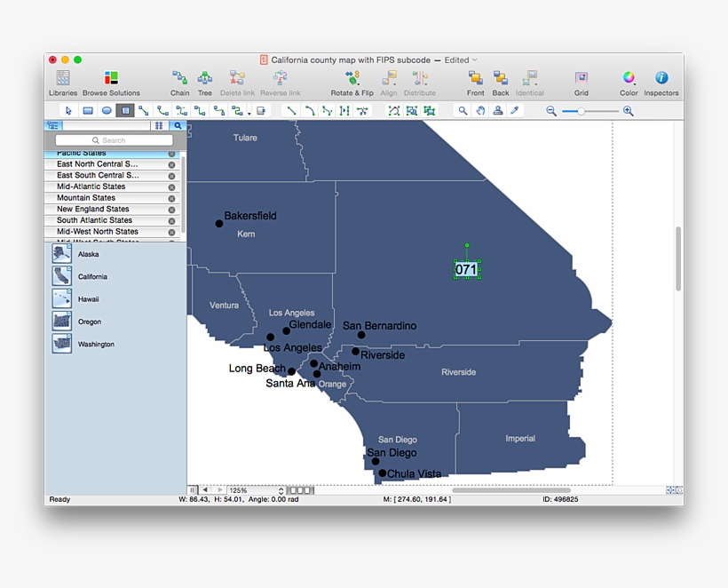Select the South Atlantic States library
The height and width of the screenshot is (588, 728).
112,220
